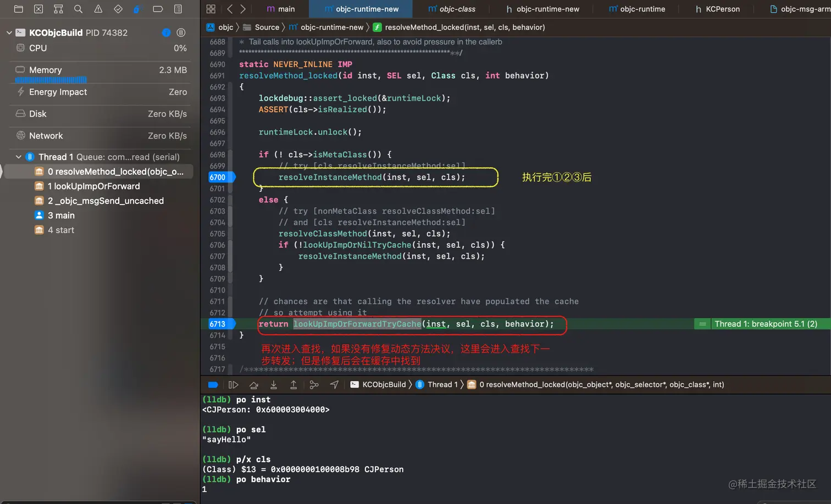This screenshot has width=831, height=504.
Task: Click the blue process info icon
Action: 166,32
